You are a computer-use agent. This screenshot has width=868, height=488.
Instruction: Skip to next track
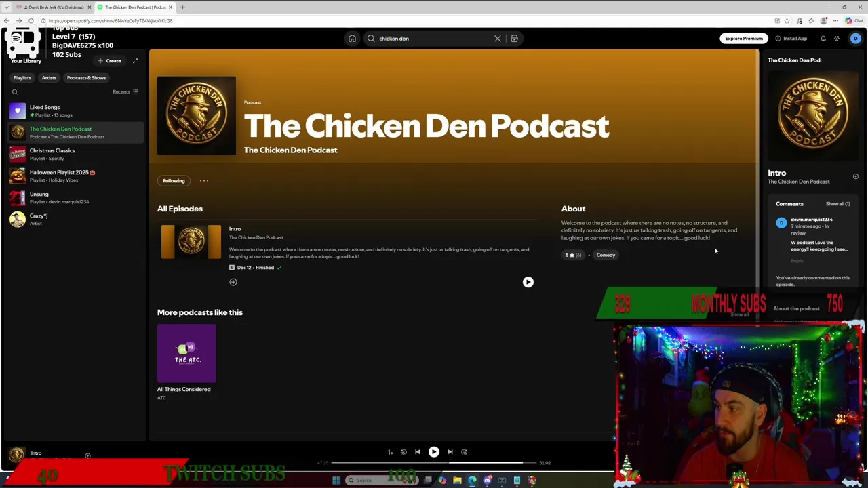pos(450,452)
